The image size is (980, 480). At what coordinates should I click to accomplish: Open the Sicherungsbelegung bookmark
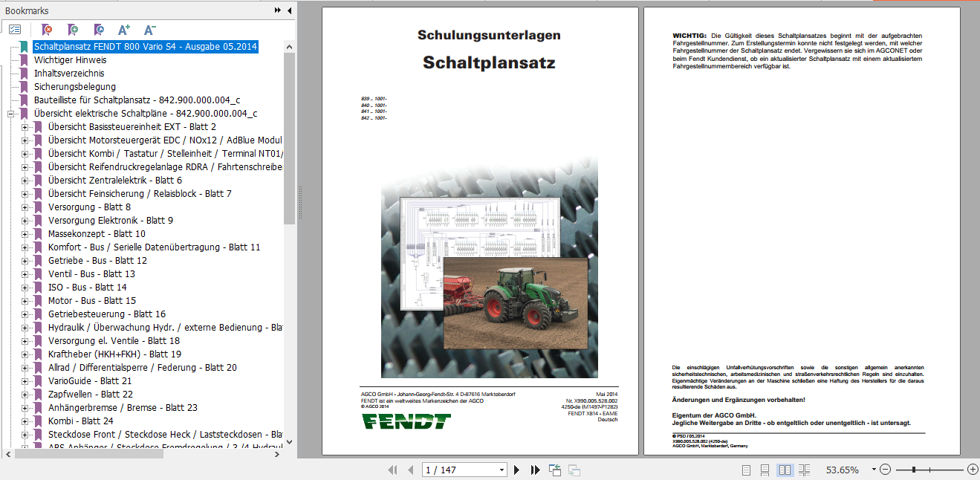pos(75,87)
